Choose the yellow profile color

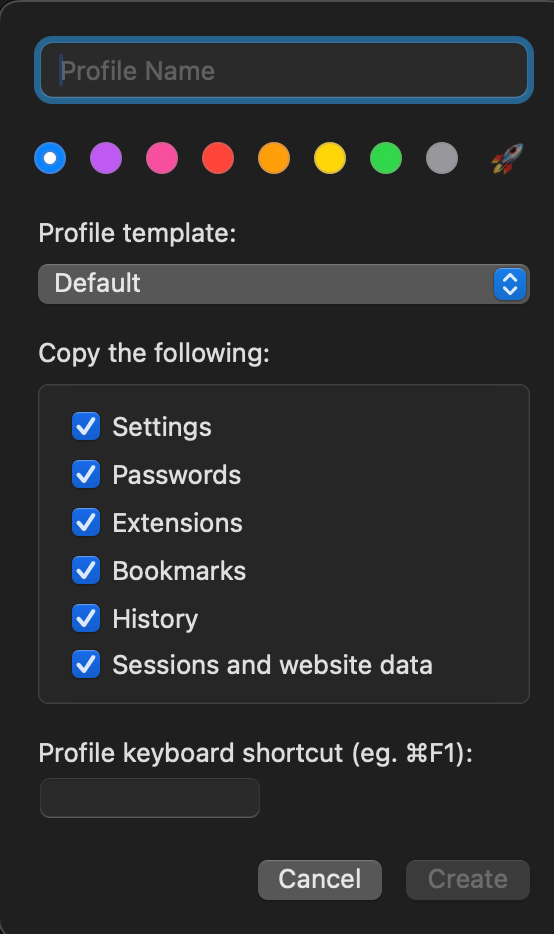[x=330, y=158]
